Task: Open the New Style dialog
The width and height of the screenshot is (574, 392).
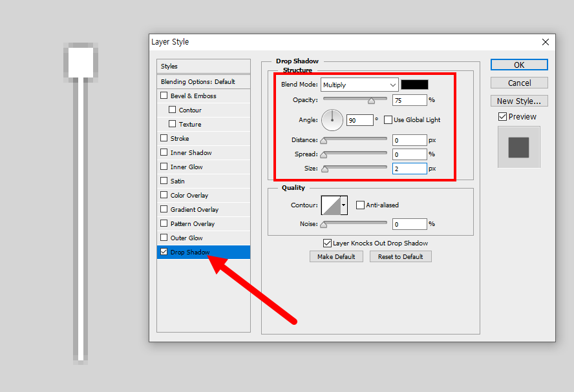Action: 519,101
